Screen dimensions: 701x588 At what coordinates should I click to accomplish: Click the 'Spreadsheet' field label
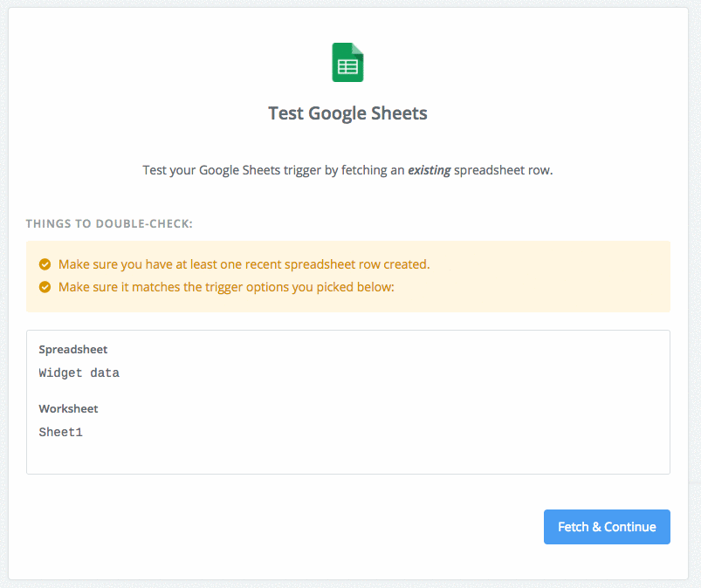[72, 350]
